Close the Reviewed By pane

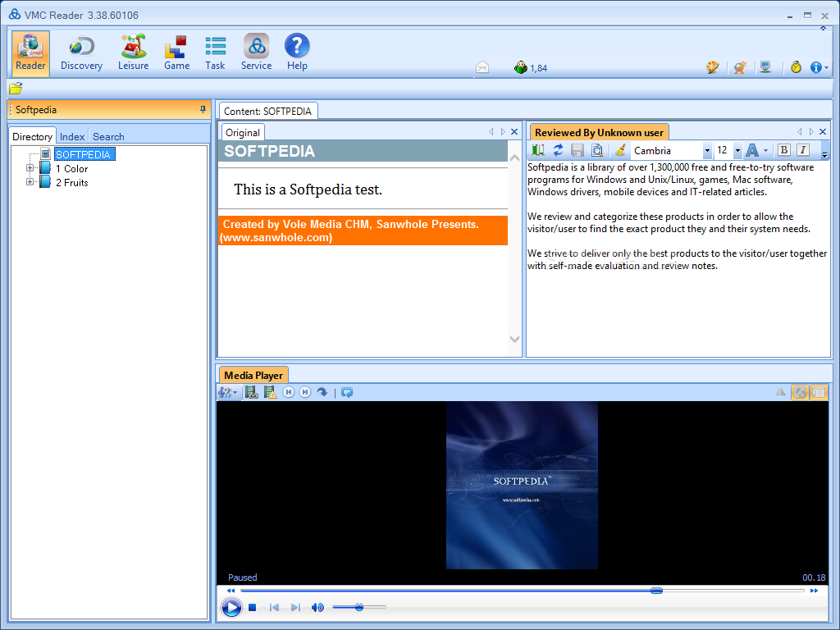[x=823, y=132]
